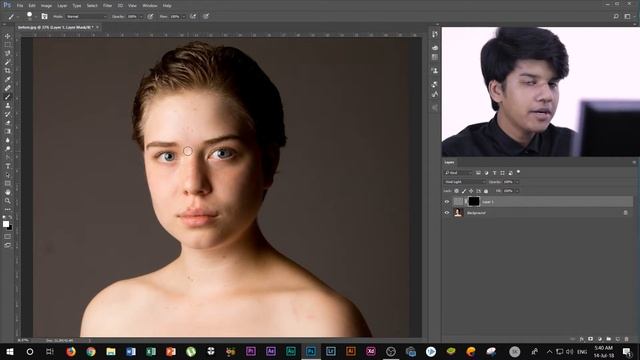The width and height of the screenshot is (640, 360).
Task: Open the Windows Start menu
Action: point(10,351)
